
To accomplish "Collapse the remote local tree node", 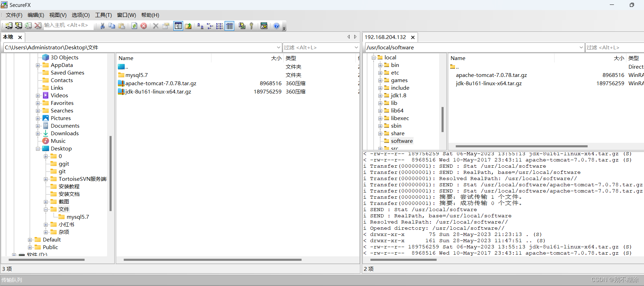I will [x=373, y=58].
